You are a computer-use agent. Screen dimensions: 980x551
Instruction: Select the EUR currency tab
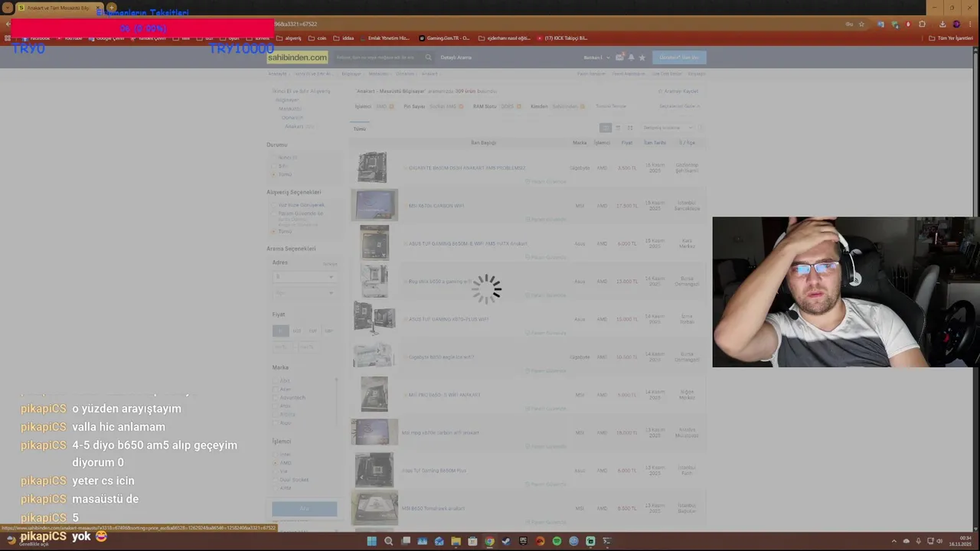(312, 331)
